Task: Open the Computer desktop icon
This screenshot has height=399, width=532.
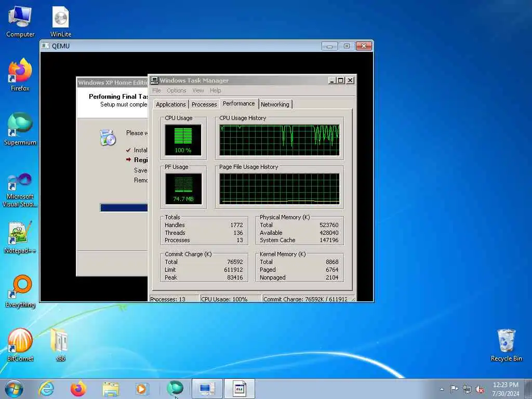Action: click(20, 21)
